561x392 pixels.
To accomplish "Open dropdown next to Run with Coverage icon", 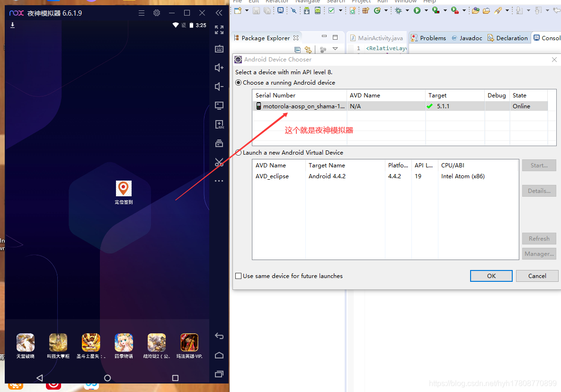I will 445,10.
